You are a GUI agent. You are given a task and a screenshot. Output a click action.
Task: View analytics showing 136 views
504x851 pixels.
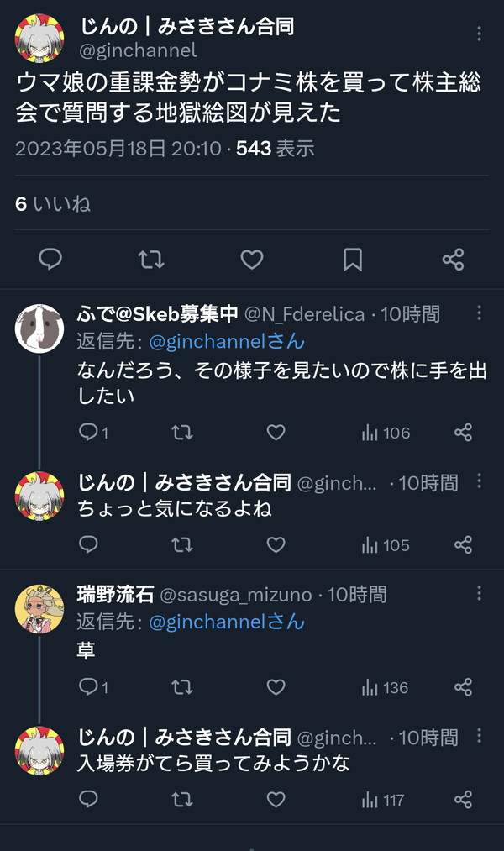tap(385, 688)
